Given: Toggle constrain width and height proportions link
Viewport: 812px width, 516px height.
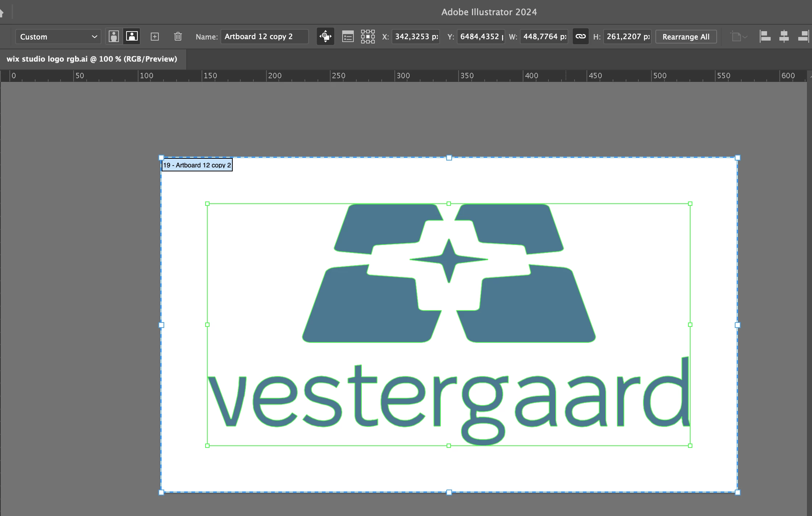Looking at the screenshot, I should [x=580, y=37].
